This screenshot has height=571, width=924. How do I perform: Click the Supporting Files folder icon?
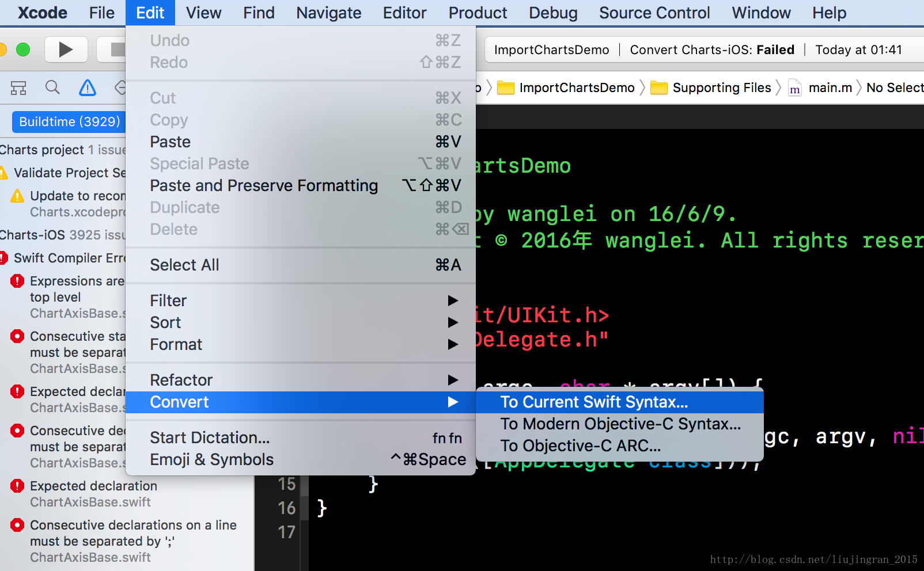pos(659,87)
